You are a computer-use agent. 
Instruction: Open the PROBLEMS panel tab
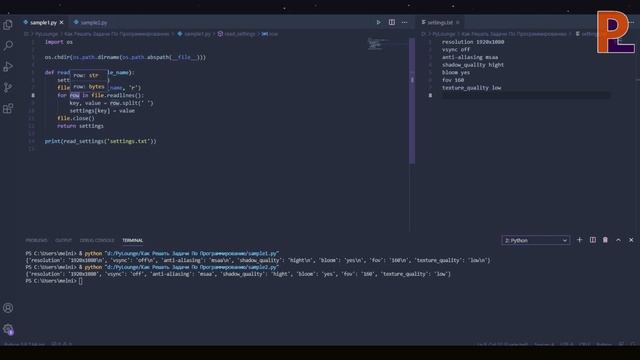coord(36,240)
